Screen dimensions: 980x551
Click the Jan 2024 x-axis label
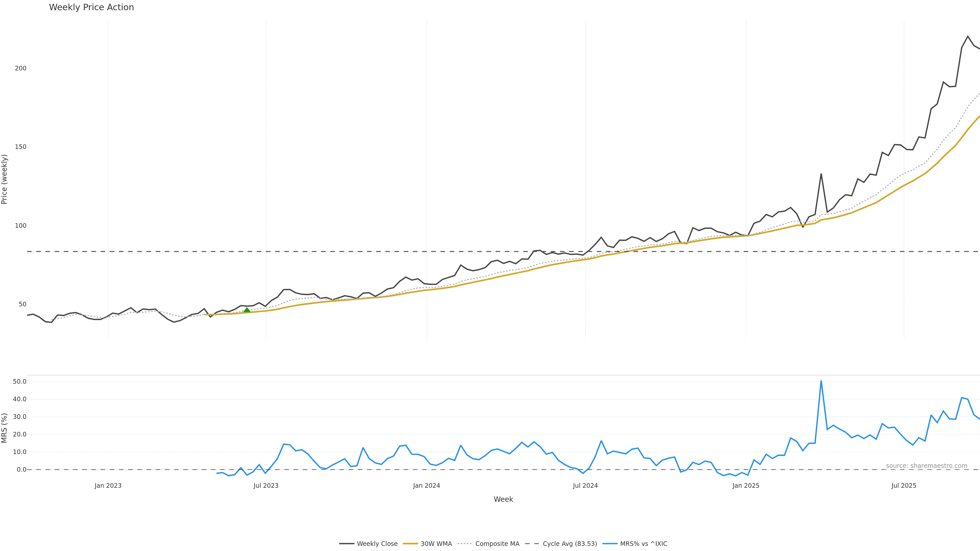426,486
